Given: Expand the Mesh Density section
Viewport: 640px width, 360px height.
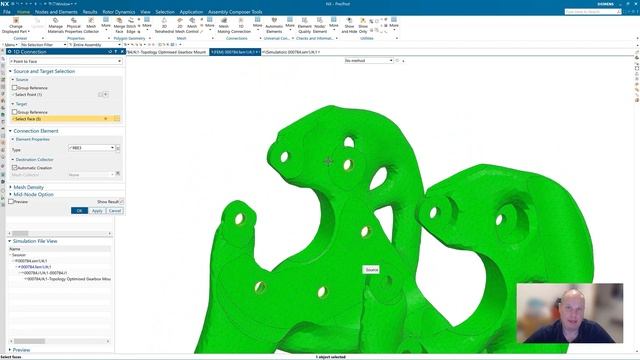Looking at the screenshot, I should [28, 187].
